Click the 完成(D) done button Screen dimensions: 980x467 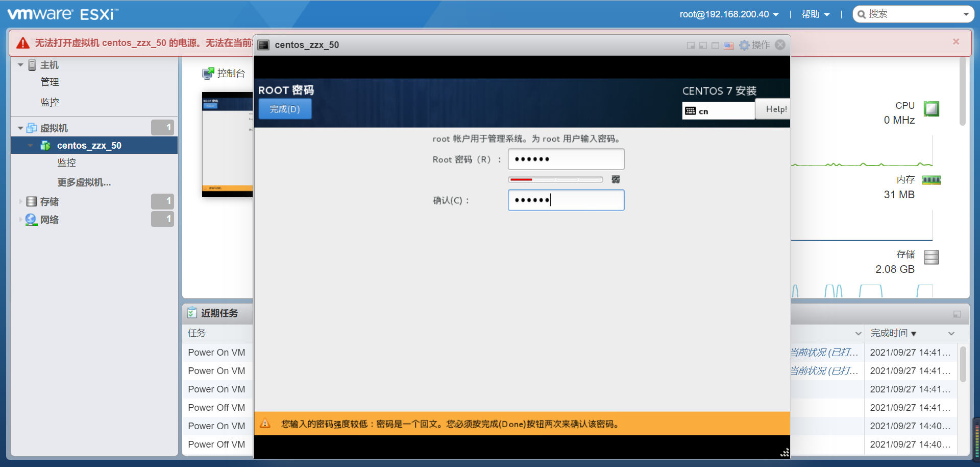tap(285, 109)
